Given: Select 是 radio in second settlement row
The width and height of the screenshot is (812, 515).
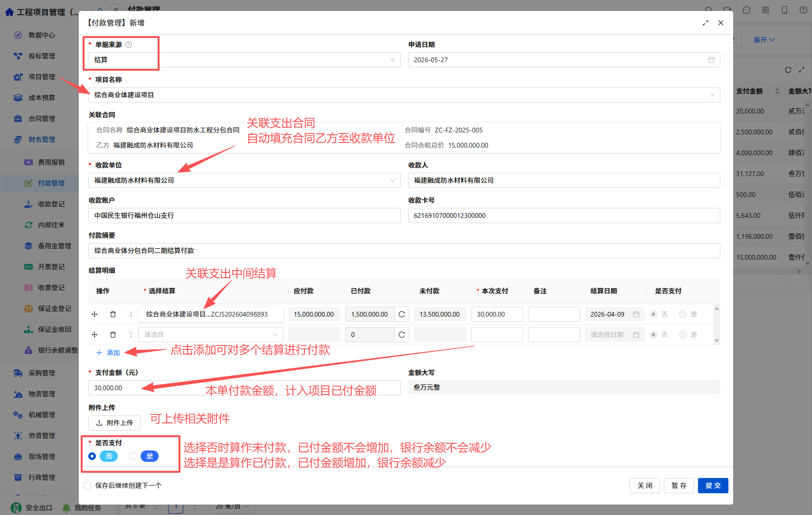Looking at the screenshot, I should click(683, 335).
